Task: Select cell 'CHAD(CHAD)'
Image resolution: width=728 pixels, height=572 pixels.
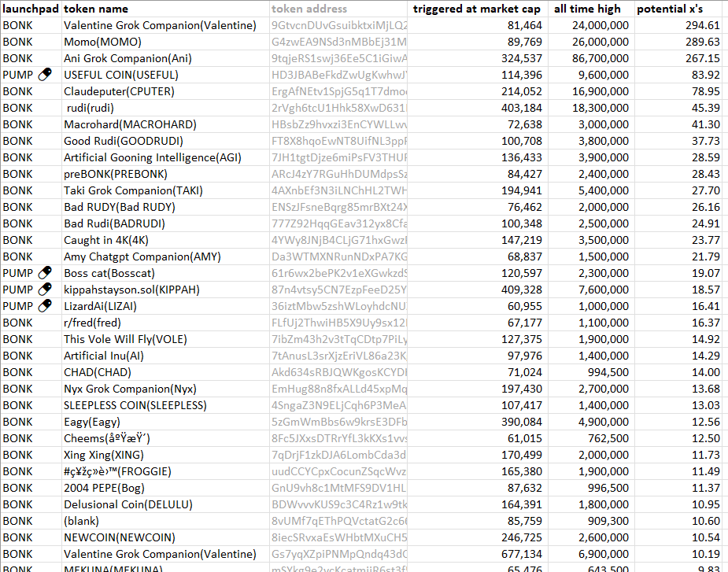Action: (x=165, y=372)
